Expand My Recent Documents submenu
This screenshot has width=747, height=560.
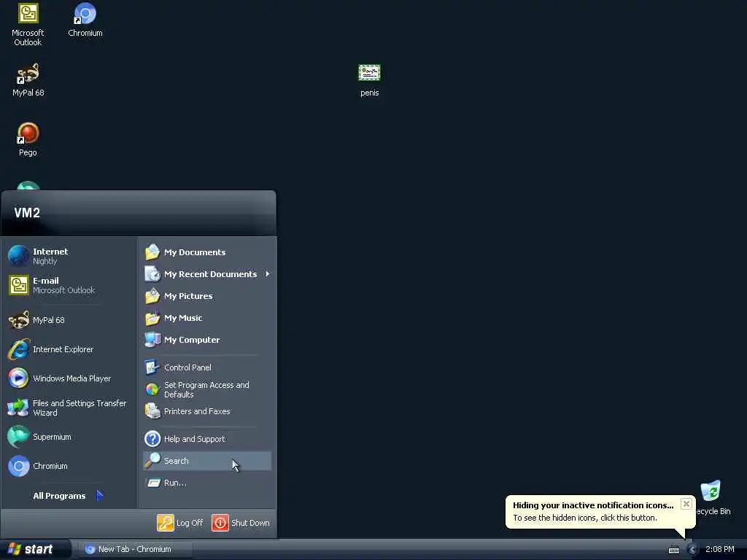(x=206, y=274)
